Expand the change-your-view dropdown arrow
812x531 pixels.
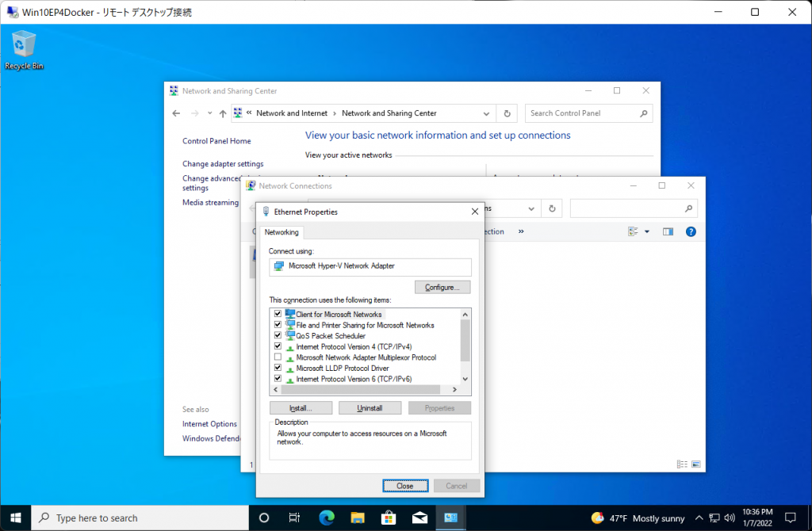646,231
